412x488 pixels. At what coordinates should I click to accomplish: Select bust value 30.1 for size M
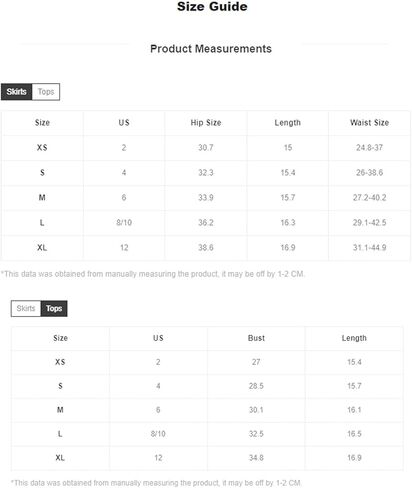coord(256,410)
